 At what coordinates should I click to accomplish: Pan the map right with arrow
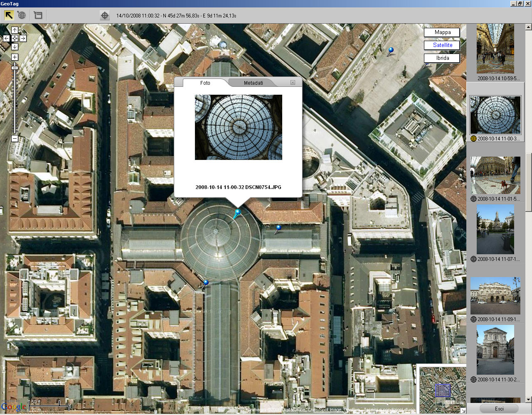point(23,38)
